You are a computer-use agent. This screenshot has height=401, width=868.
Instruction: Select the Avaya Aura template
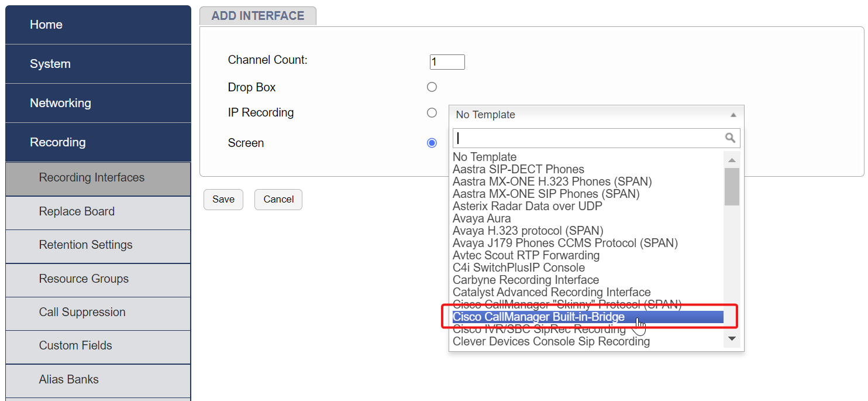(481, 218)
